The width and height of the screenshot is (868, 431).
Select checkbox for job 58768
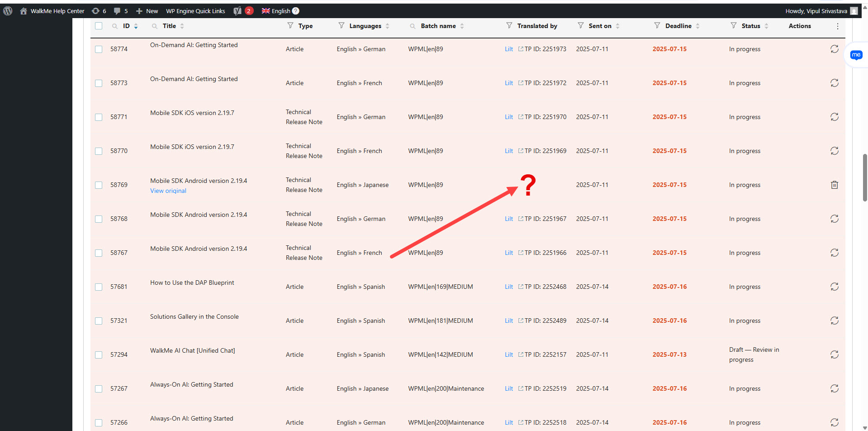pyautogui.click(x=99, y=219)
